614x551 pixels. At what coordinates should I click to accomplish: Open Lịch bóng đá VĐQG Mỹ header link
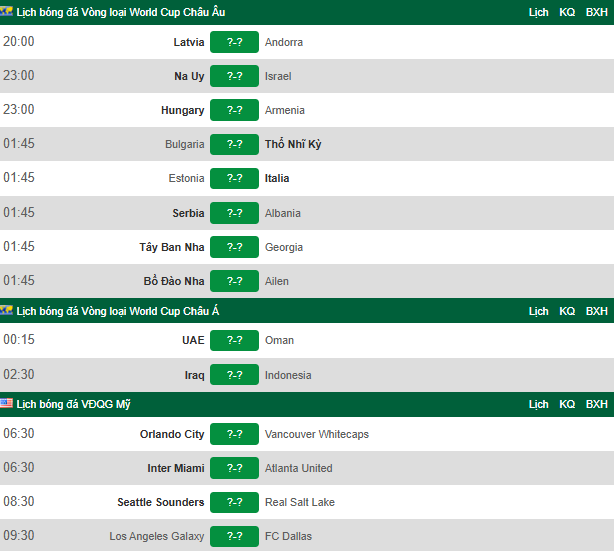click(x=74, y=404)
